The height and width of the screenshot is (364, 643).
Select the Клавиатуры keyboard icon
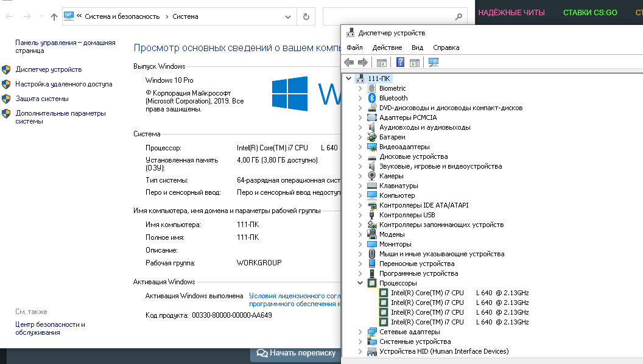(x=372, y=186)
